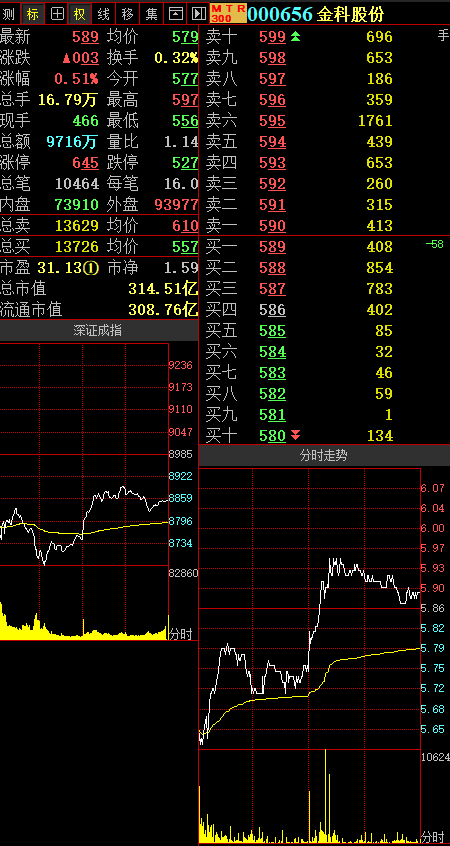The width and height of the screenshot is (450, 846).
Task: Click the 分时 label under the index chart
Action: (x=180, y=634)
